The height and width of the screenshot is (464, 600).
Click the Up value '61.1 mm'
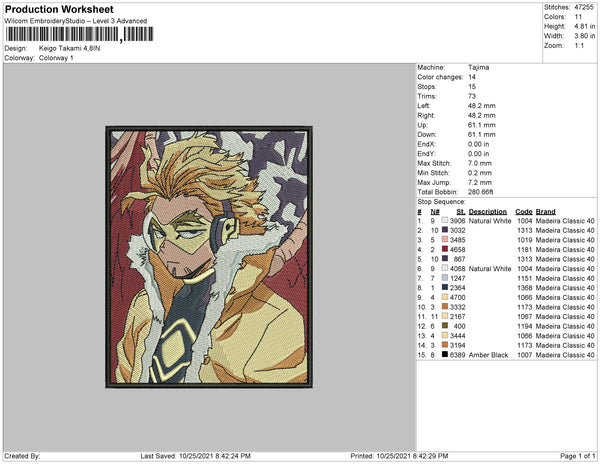pyautogui.click(x=481, y=125)
